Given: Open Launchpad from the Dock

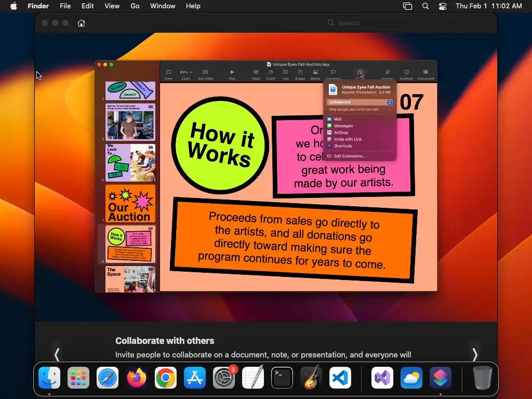Looking at the screenshot, I should point(78,378).
